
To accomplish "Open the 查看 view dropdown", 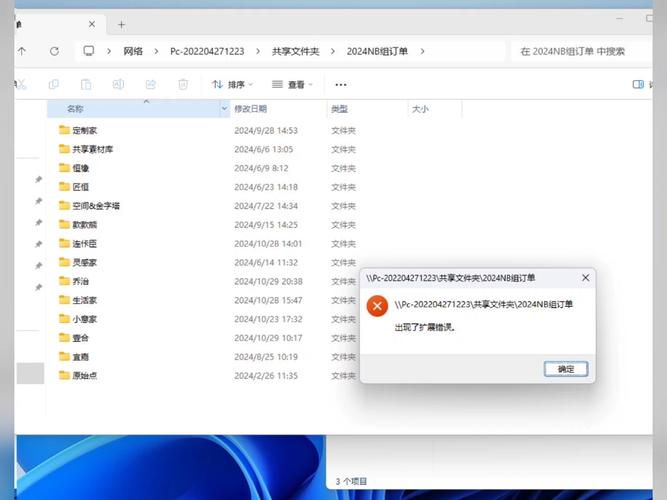I will [x=292, y=84].
